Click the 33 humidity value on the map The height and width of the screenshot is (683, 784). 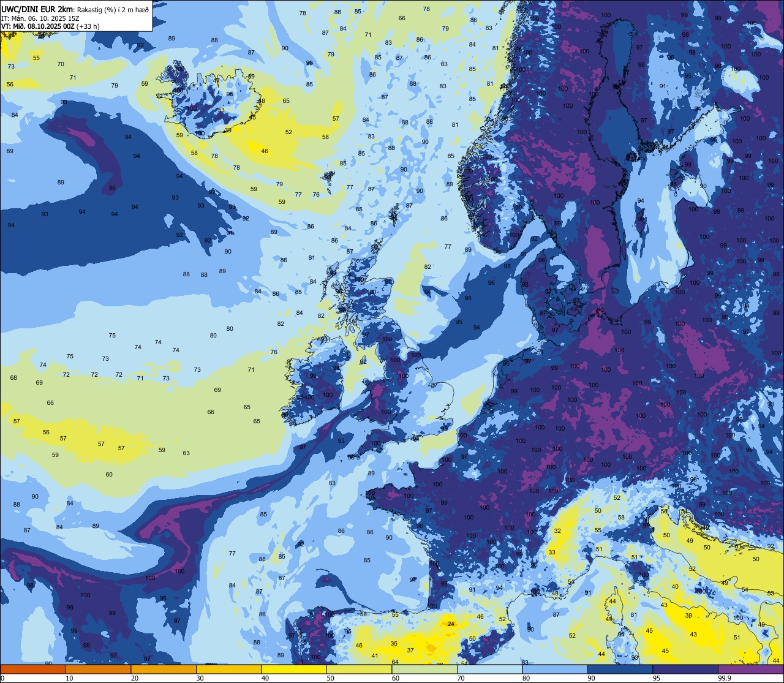552,553
